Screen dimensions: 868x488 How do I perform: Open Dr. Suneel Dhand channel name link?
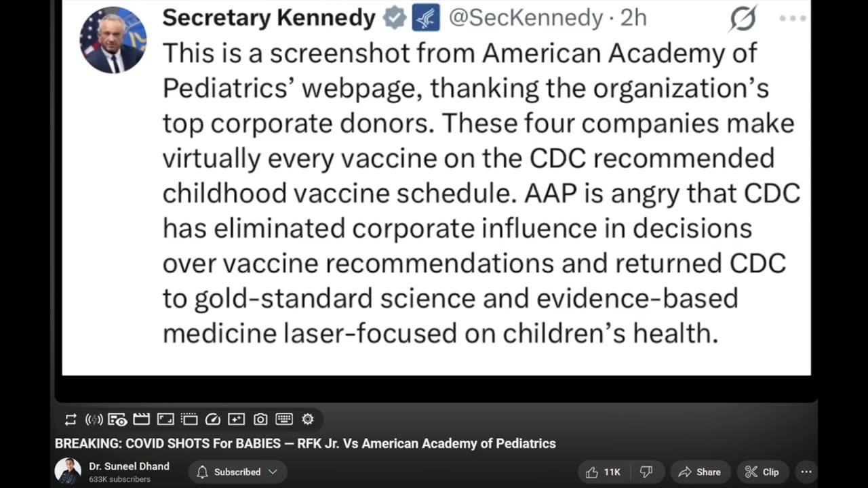click(x=129, y=466)
